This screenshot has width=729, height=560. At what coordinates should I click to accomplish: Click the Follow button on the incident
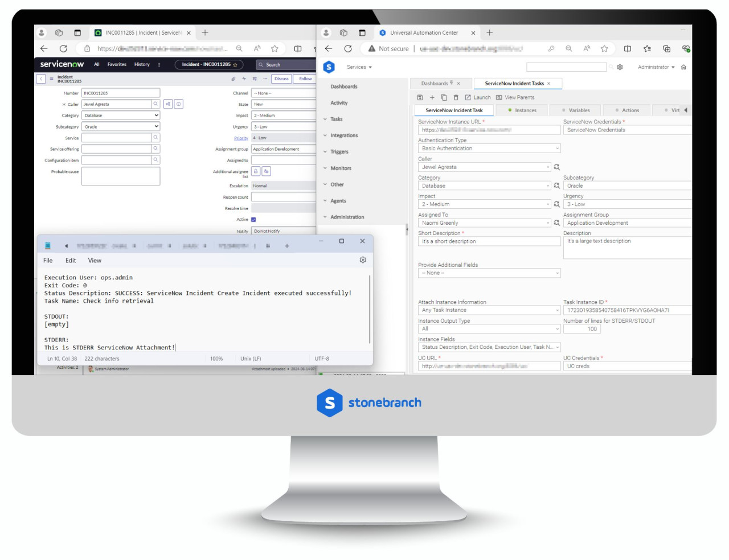pyautogui.click(x=305, y=79)
